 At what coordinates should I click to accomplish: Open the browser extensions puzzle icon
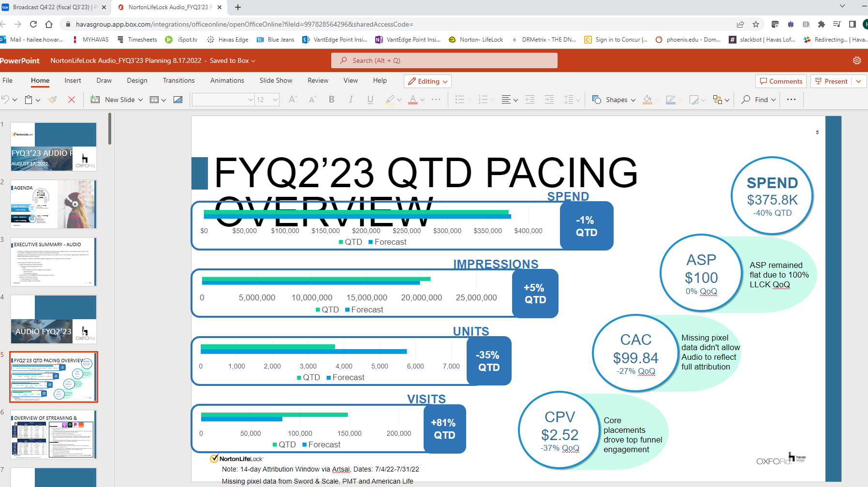(821, 24)
